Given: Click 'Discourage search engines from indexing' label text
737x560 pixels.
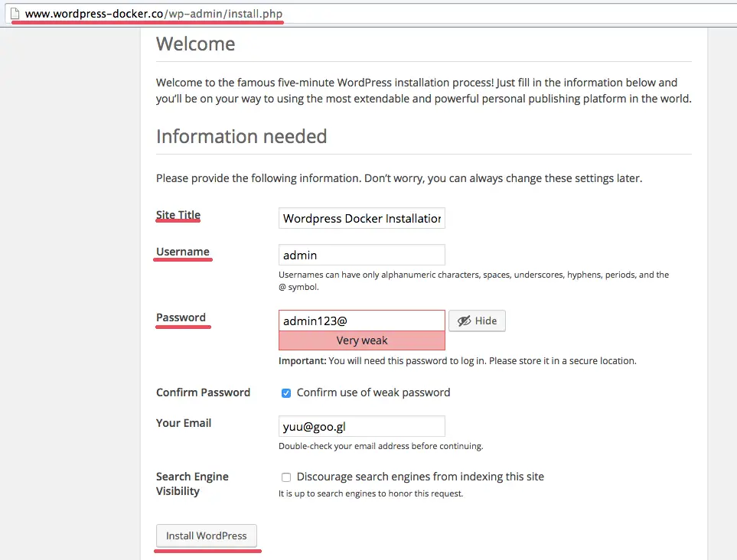Looking at the screenshot, I should point(420,477).
